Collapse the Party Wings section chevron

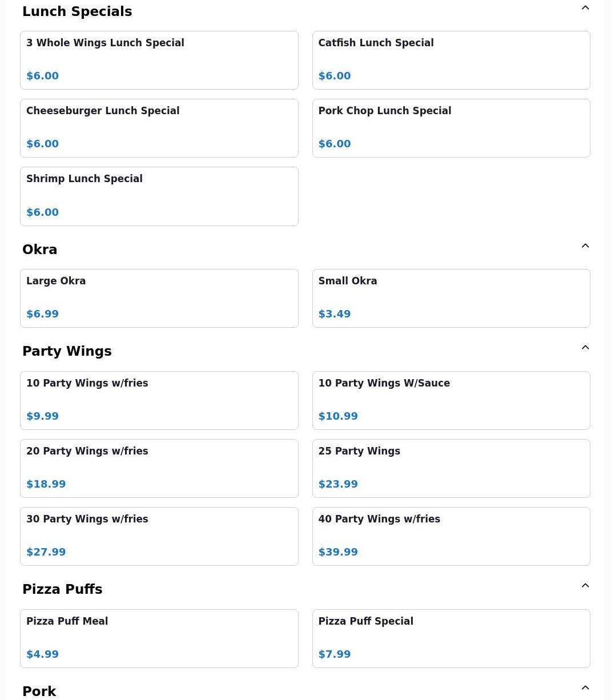[585, 348]
